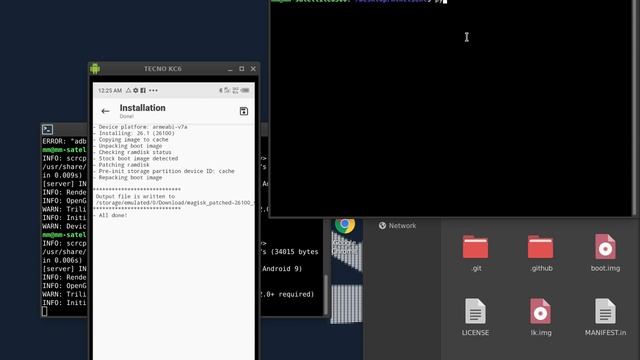Image resolution: width=640 pixels, height=360 pixels.
Task: Click the 'Unpacking boot image' log line
Action: coord(127,146)
